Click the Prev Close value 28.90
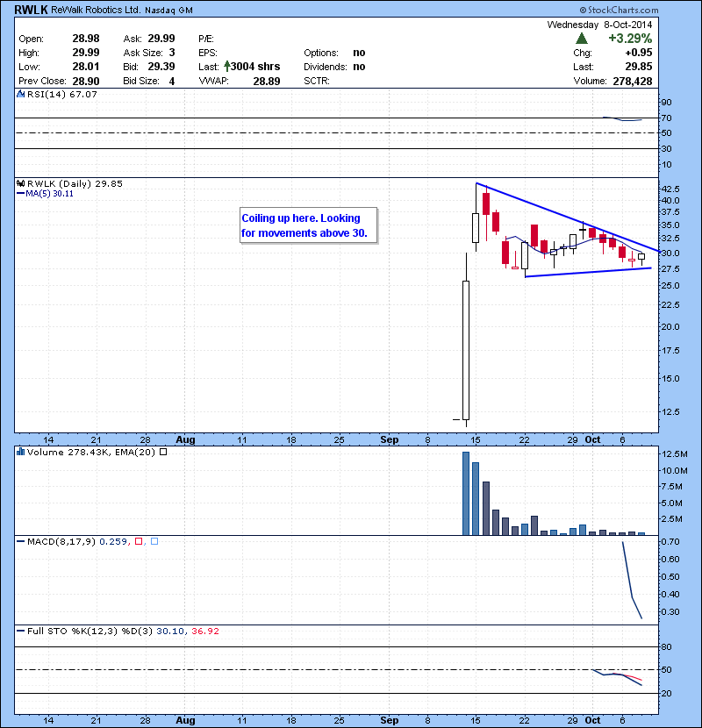 [86, 82]
